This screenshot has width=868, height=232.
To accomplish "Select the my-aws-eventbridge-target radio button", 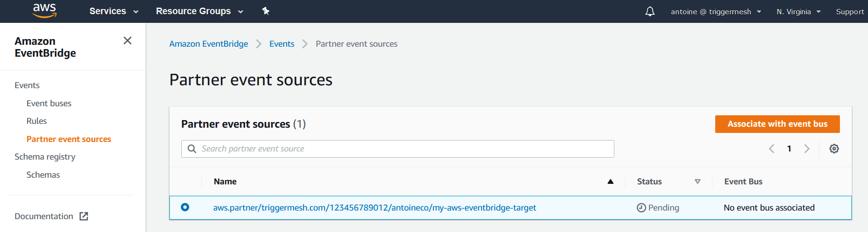I will (x=185, y=207).
